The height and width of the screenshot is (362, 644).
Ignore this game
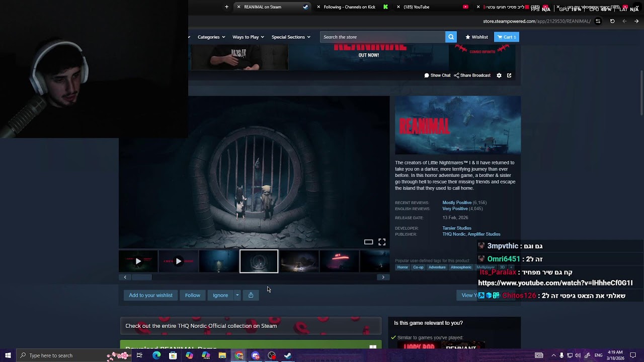pos(220,295)
